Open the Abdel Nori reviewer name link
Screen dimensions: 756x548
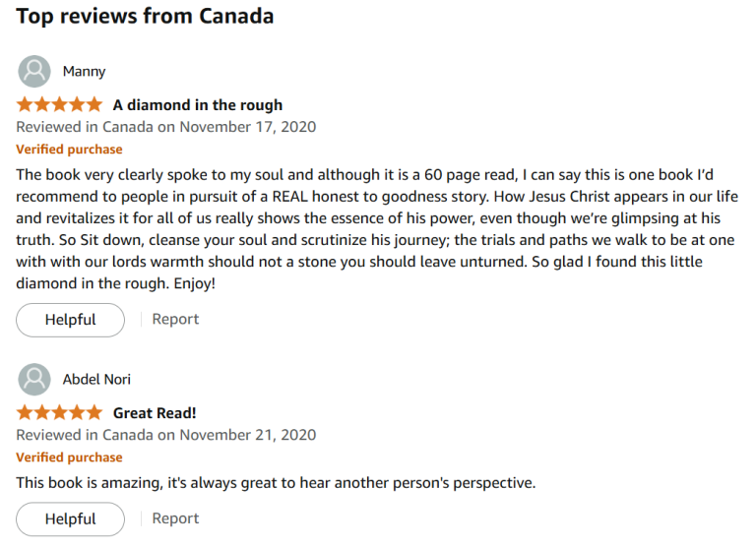click(96, 380)
